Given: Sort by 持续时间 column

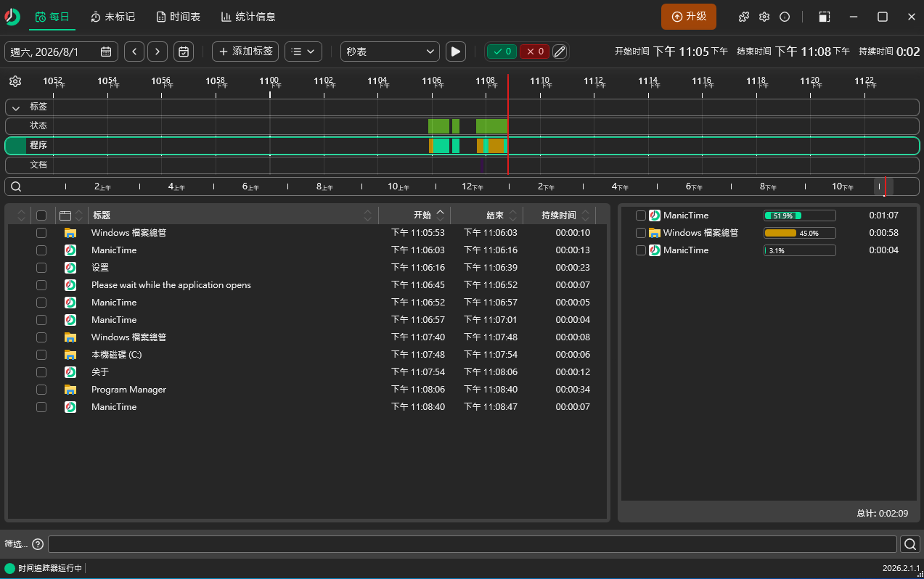Looking at the screenshot, I should tap(559, 215).
